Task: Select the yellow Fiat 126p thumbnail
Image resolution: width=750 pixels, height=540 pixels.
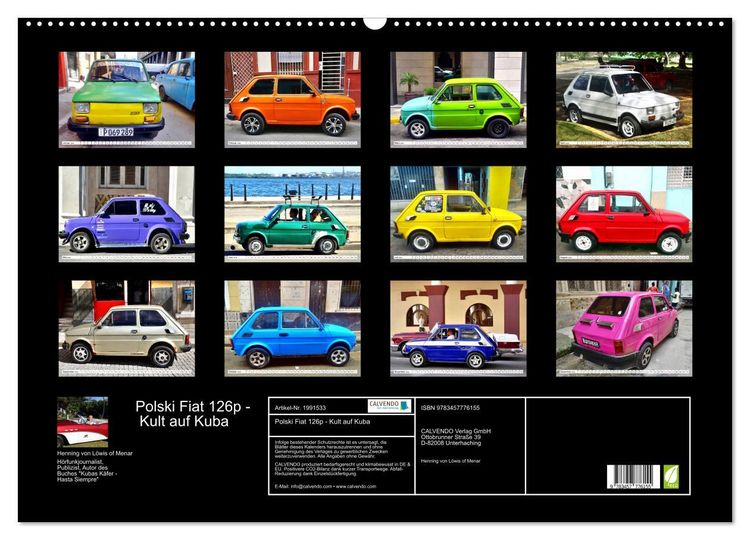Action: [458, 214]
